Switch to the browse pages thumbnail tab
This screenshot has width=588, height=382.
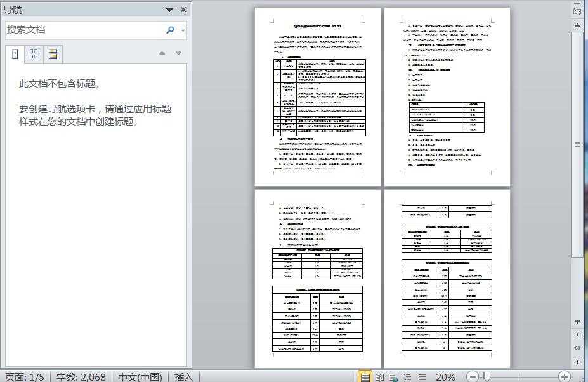(34, 54)
